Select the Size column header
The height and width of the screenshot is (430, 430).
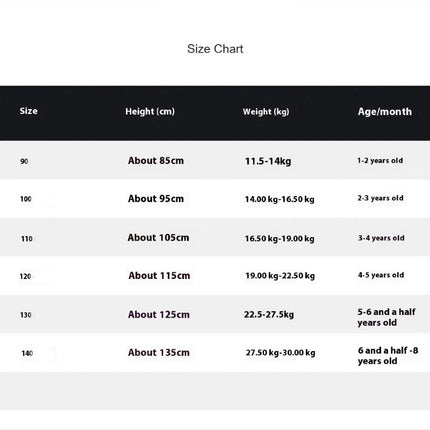click(28, 111)
